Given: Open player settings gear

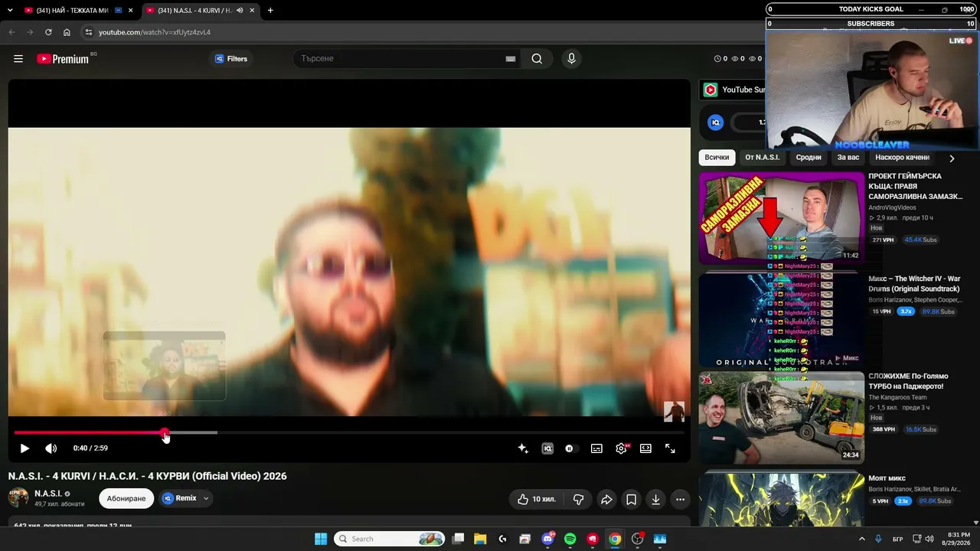Looking at the screenshot, I should 621,448.
